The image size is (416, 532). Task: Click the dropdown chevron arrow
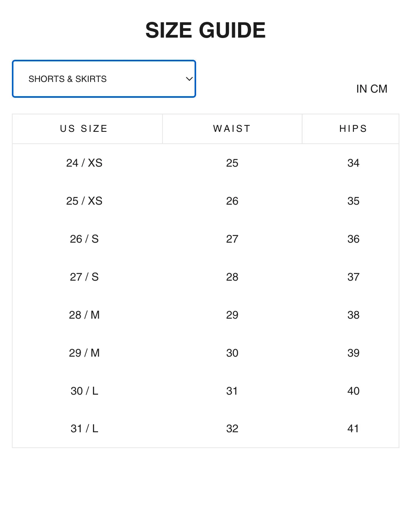pos(189,79)
